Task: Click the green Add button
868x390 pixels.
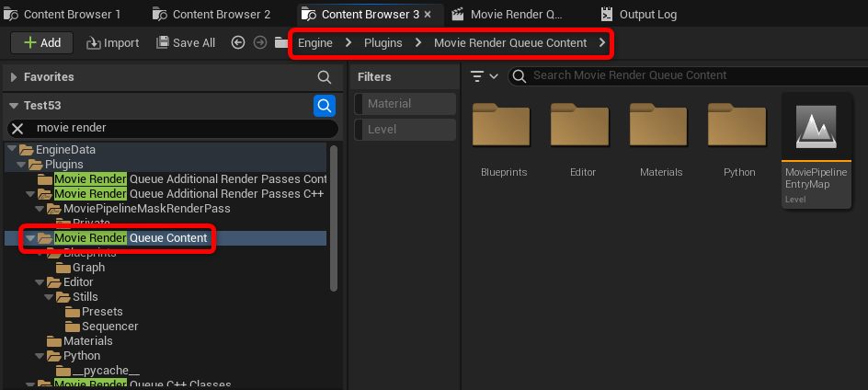Action: pos(42,42)
